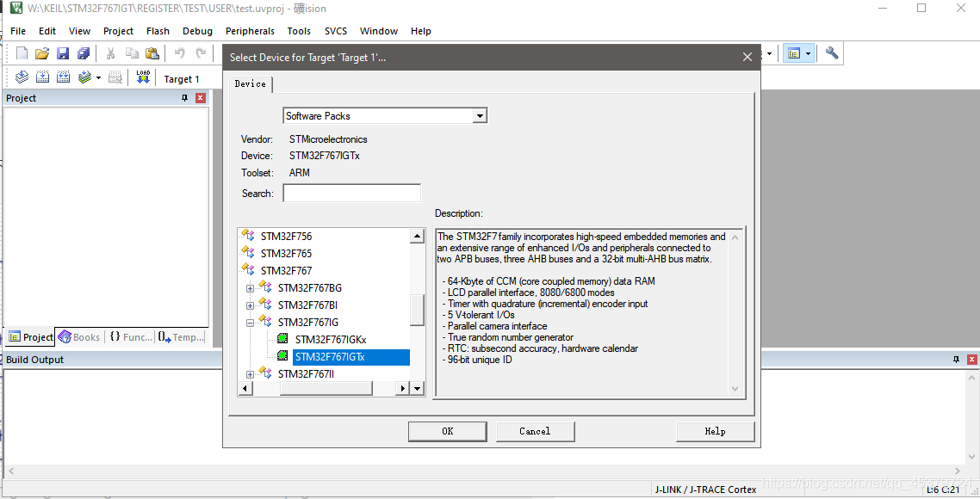Image resolution: width=980 pixels, height=499 pixels.
Task: Open the Edit menu
Action: point(47,31)
